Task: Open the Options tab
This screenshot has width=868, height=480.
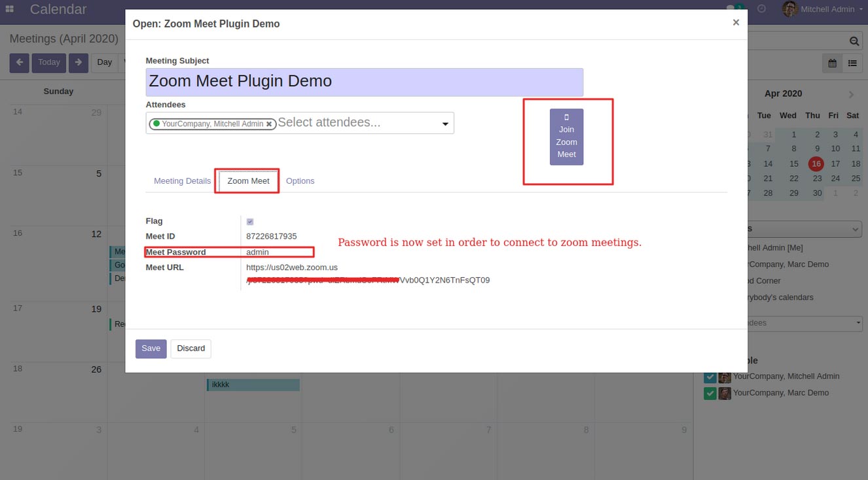Action: point(300,181)
